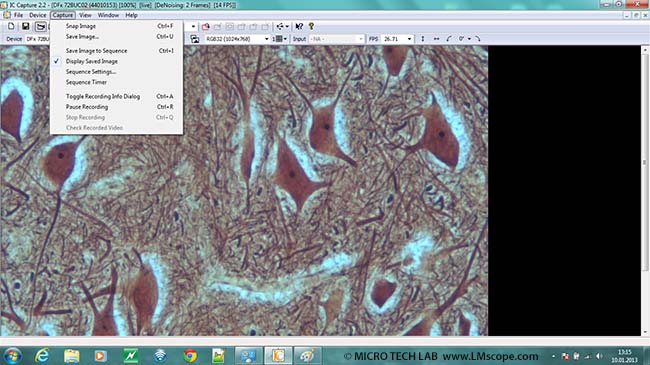Click the New document icon
This screenshot has width=650, height=365.
point(12,27)
